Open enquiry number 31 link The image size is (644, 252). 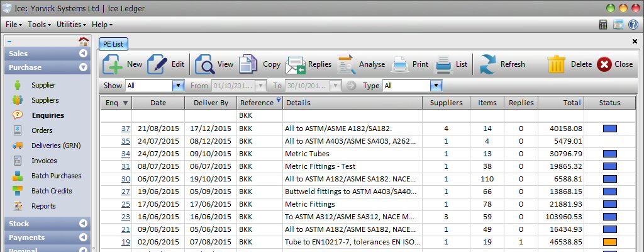click(x=126, y=166)
